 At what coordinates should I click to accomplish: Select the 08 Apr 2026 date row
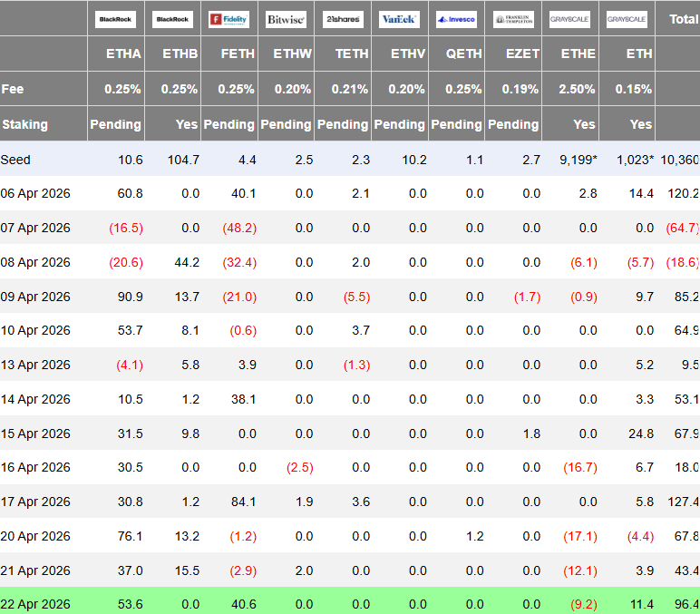point(350,262)
